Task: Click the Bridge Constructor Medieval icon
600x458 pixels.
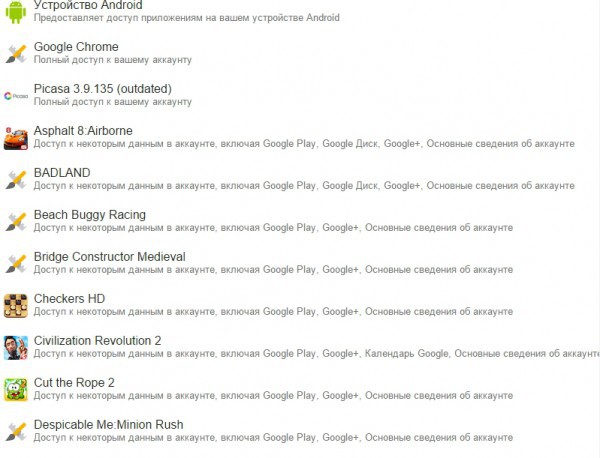Action: click(x=15, y=263)
